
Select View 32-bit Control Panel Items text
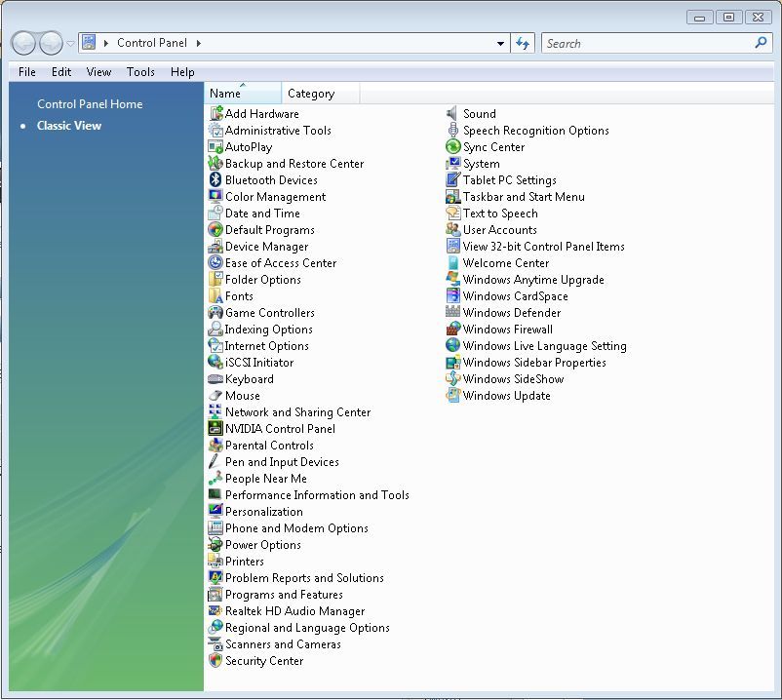coord(544,247)
